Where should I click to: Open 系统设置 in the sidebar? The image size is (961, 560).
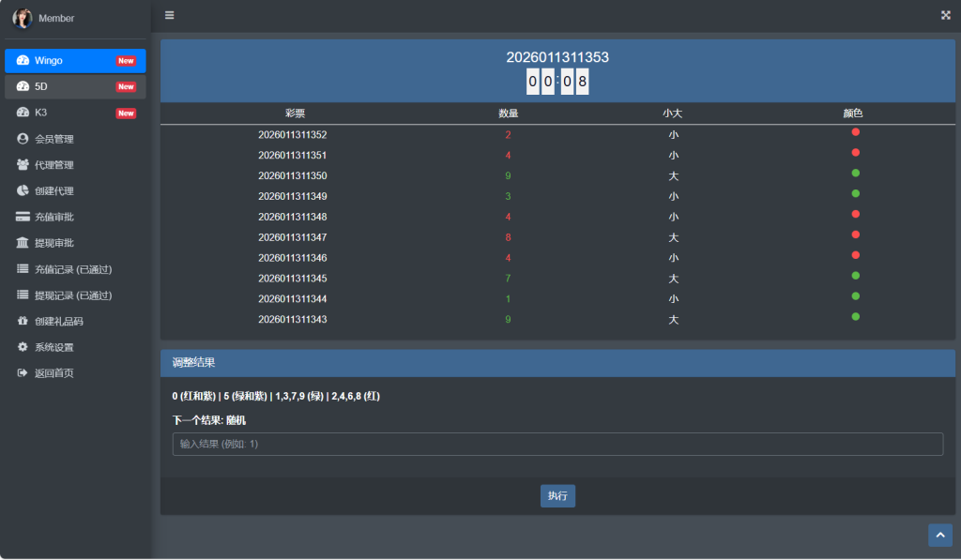[53, 347]
